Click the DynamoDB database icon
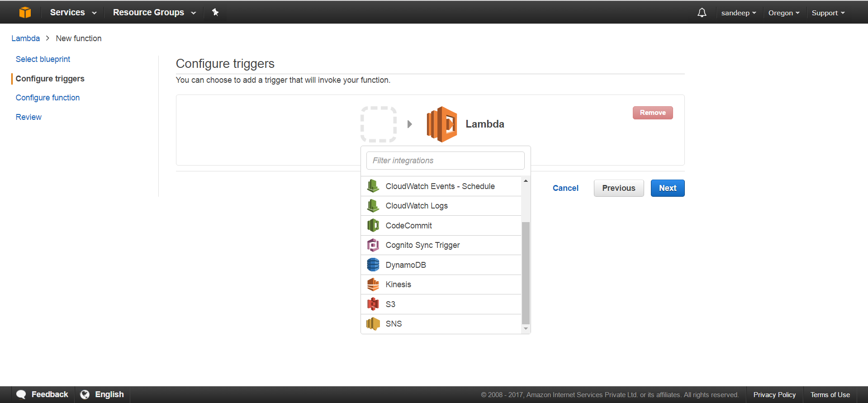This screenshot has width=868, height=403. click(x=373, y=265)
